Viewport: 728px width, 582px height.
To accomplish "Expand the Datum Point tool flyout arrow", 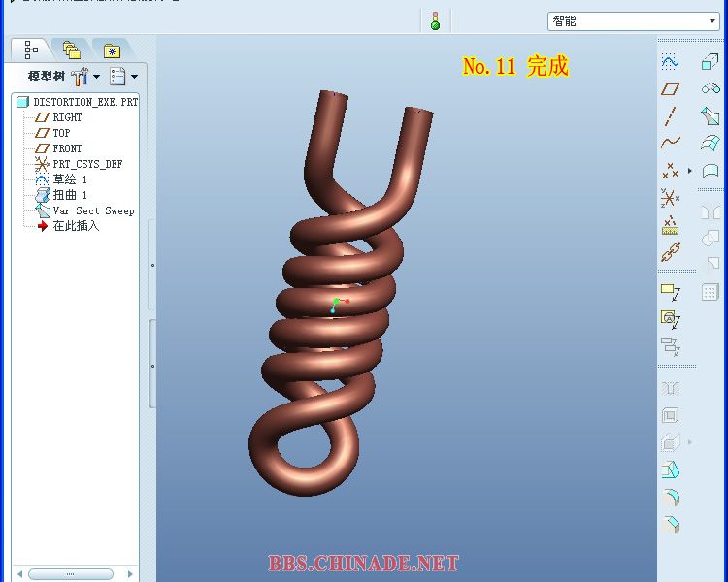I will click(x=690, y=171).
